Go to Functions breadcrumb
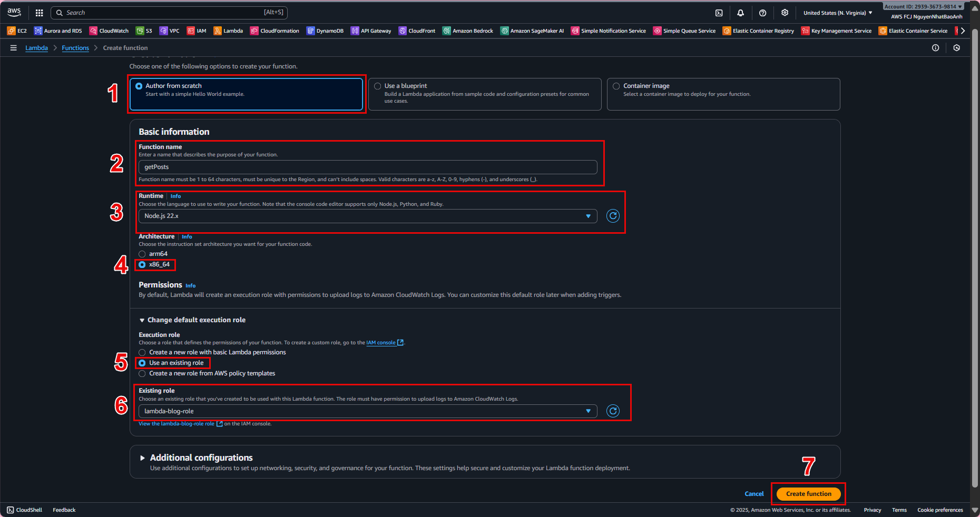This screenshot has width=980, height=517. pyautogui.click(x=75, y=48)
